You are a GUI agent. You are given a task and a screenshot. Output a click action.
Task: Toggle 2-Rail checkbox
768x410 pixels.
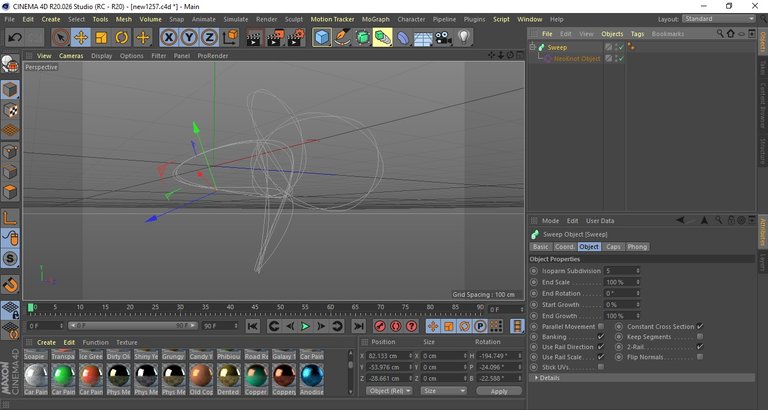[700, 347]
